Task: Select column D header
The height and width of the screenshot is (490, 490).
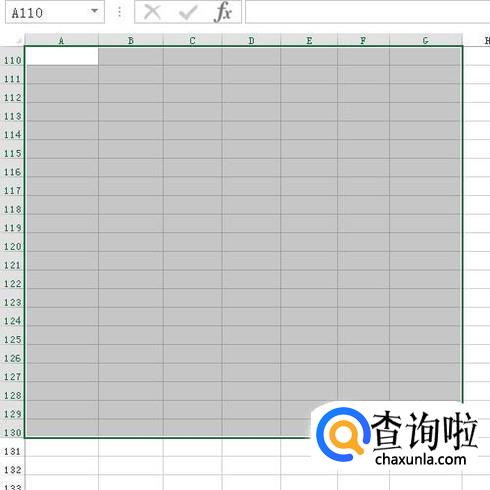Action: (x=251, y=40)
